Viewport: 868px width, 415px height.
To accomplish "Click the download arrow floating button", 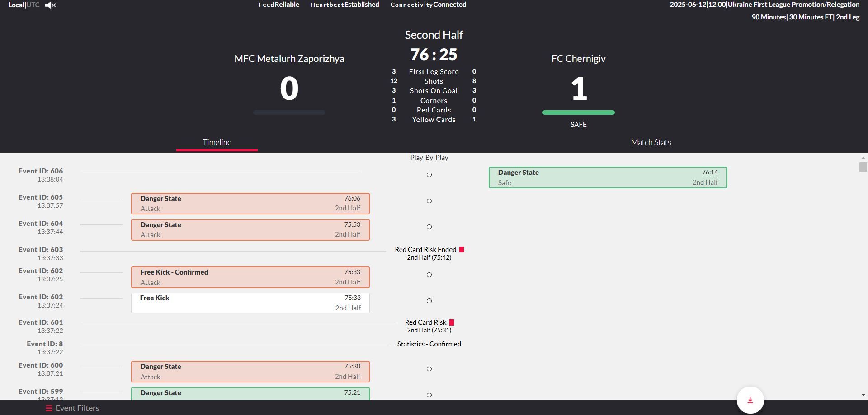I will pyautogui.click(x=750, y=400).
